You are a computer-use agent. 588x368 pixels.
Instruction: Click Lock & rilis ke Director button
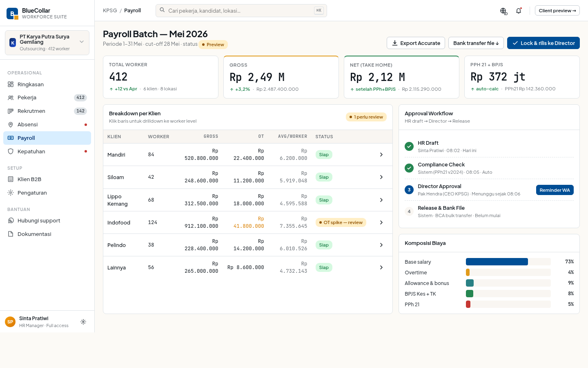(543, 43)
